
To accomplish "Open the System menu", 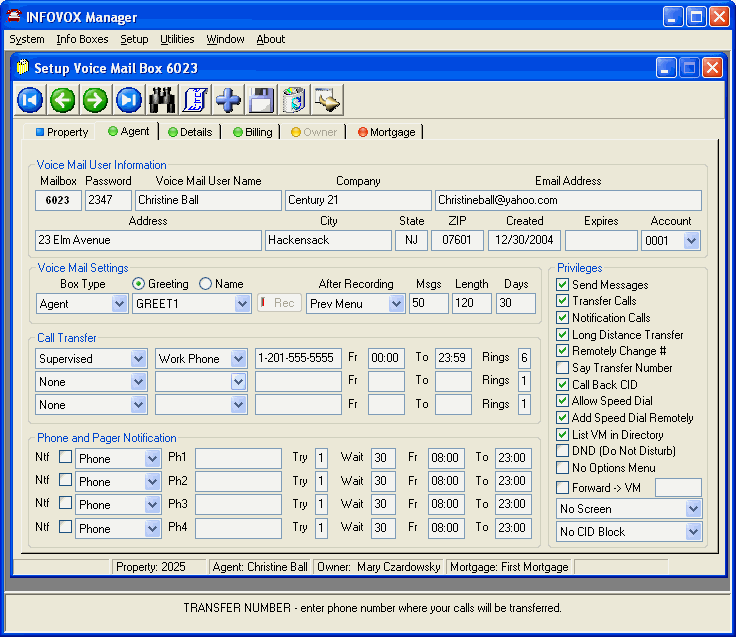I will pyautogui.click(x=27, y=39).
